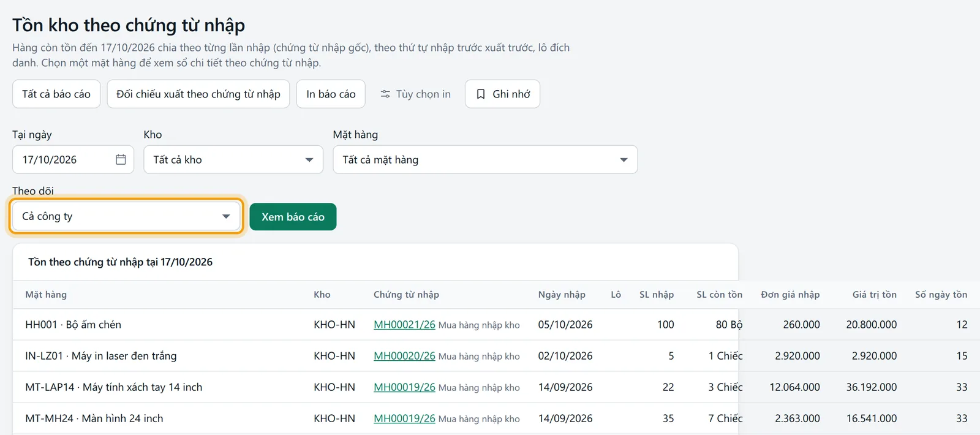This screenshot has width=980, height=435.
Task: Focus the Tại ngày date field
Action: pyautogui.click(x=73, y=159)
